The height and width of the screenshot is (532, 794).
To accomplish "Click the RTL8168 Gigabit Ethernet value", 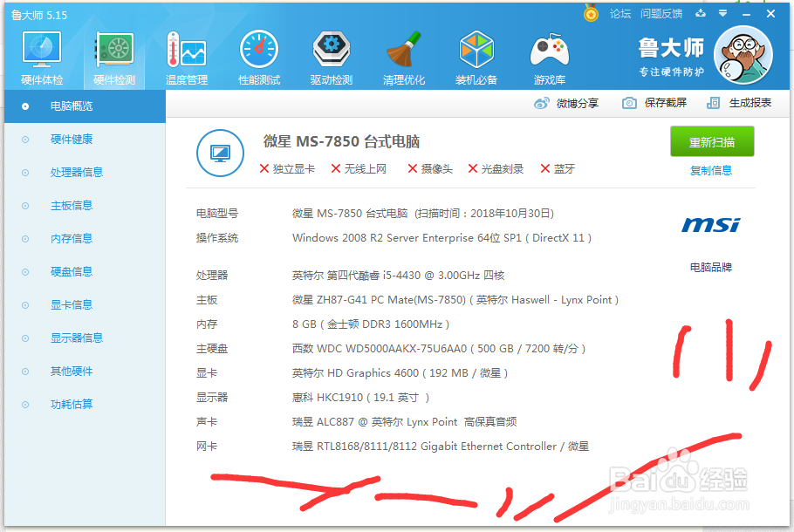I will click(441, 447).
